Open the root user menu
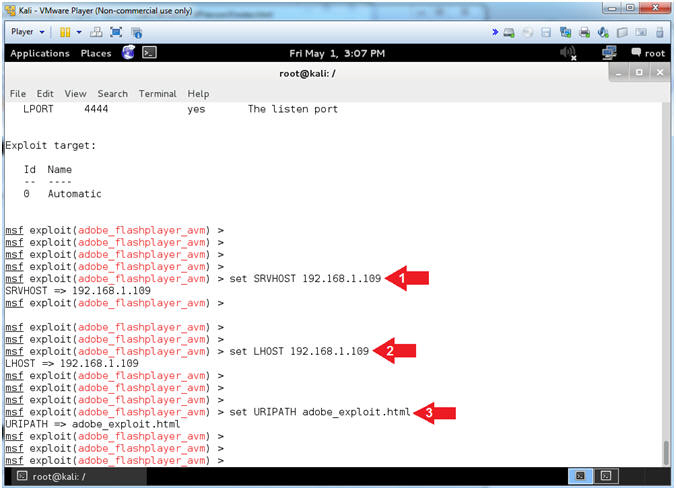This screenshot has height=490, width=676. [648, 53]
